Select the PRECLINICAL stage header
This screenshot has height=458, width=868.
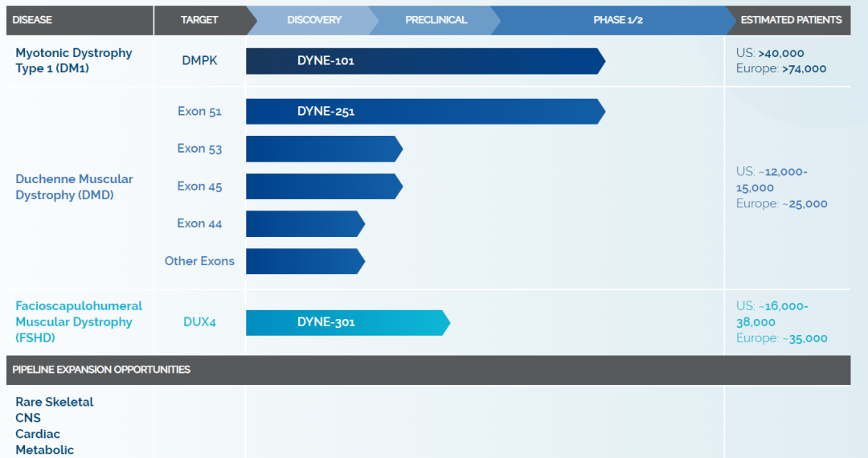(x=436, y=20)
